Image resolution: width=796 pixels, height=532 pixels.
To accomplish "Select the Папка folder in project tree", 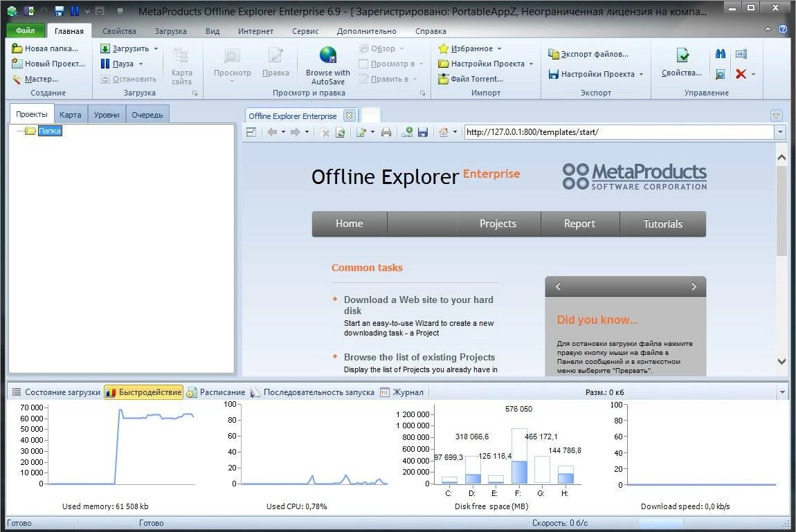I will 50,131.
